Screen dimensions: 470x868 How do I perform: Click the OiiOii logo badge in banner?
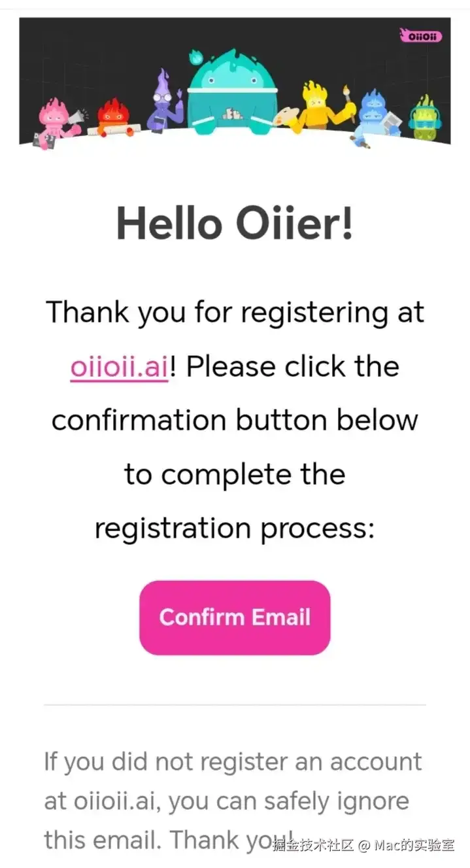pos(421,36)
